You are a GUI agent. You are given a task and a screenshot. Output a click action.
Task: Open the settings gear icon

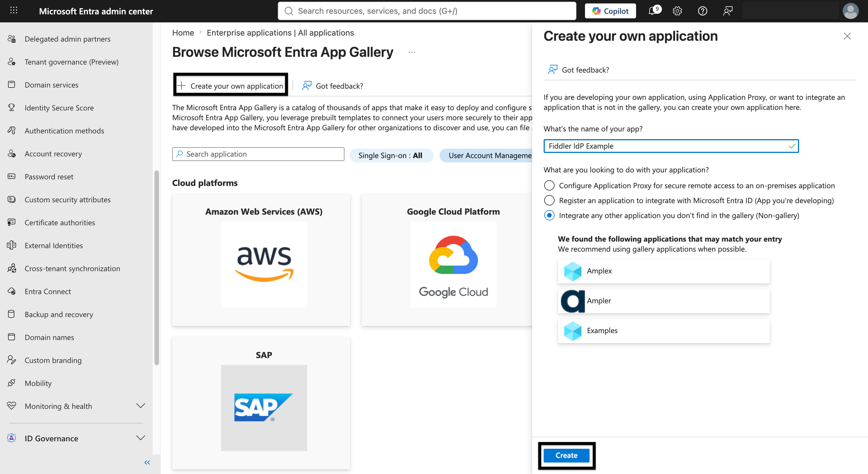point(677,11)
